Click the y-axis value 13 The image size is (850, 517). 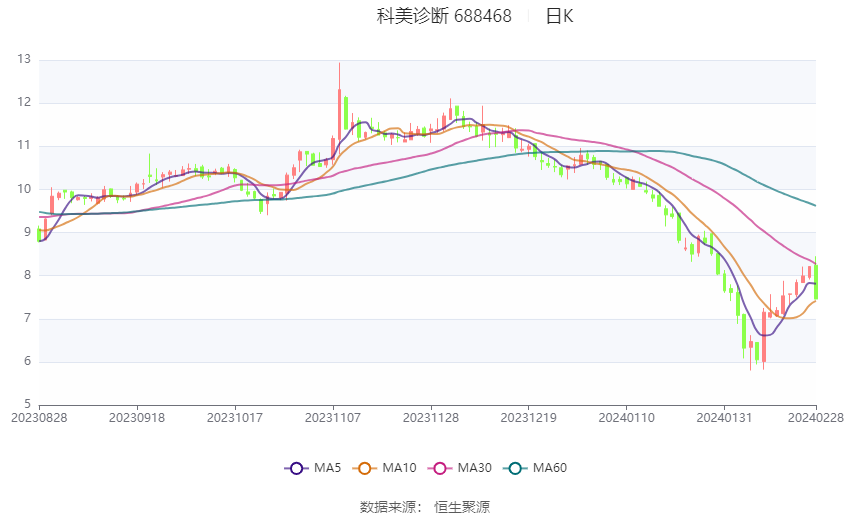tap(24, 59)
